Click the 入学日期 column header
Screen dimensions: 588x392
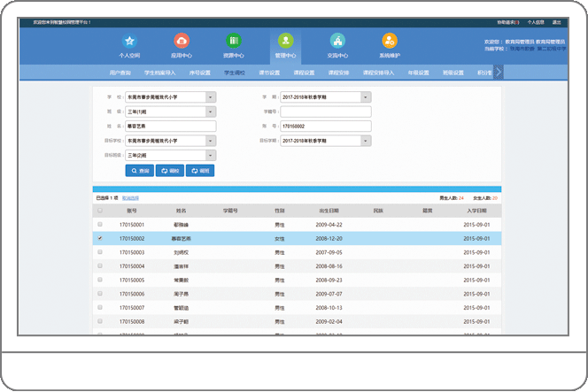(476, 211)
